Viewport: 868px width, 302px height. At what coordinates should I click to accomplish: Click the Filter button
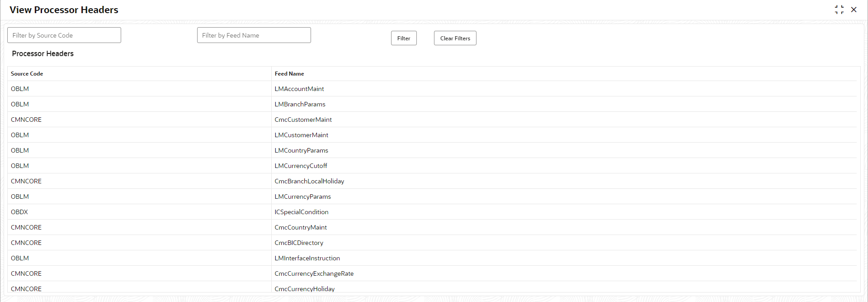[x=404, y=38]
